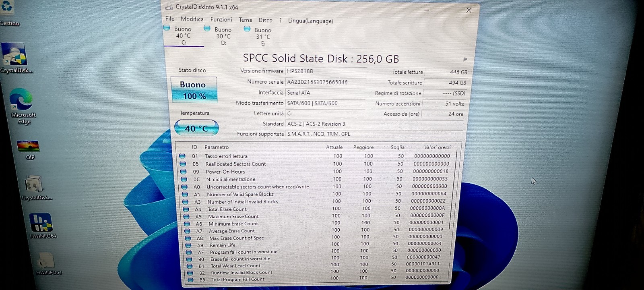Click the 40 °C temperature button
Viewport: 644px width, 290px height.
196,128
